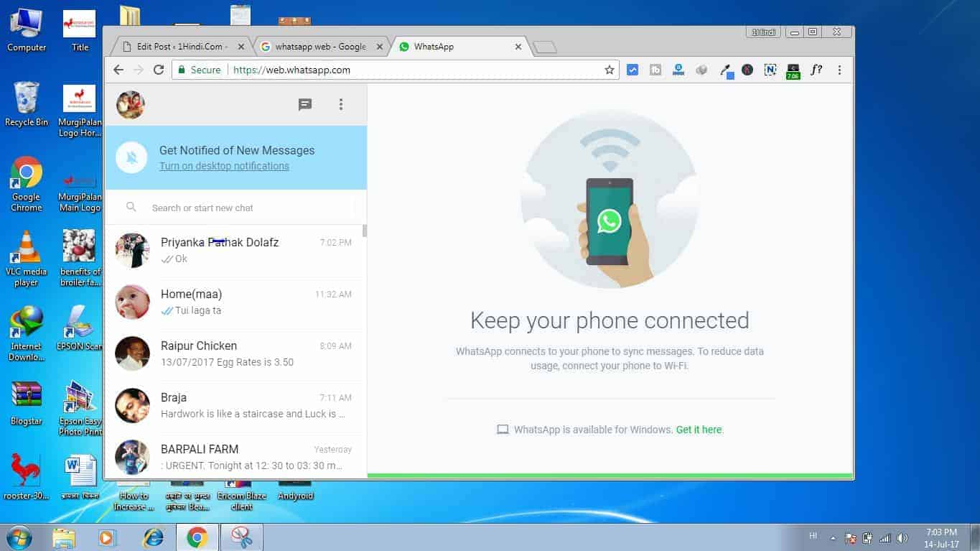This screenshot has width=980, height=551.
Task: Switch to the Edit Post 1Hindi.Com tab
Action: [x=182, y=47]
